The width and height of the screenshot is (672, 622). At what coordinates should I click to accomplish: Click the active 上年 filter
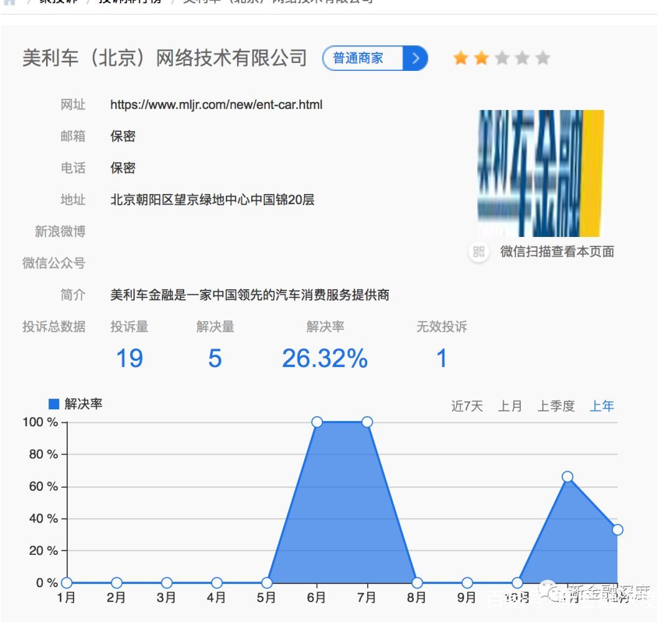coord(601,406)
